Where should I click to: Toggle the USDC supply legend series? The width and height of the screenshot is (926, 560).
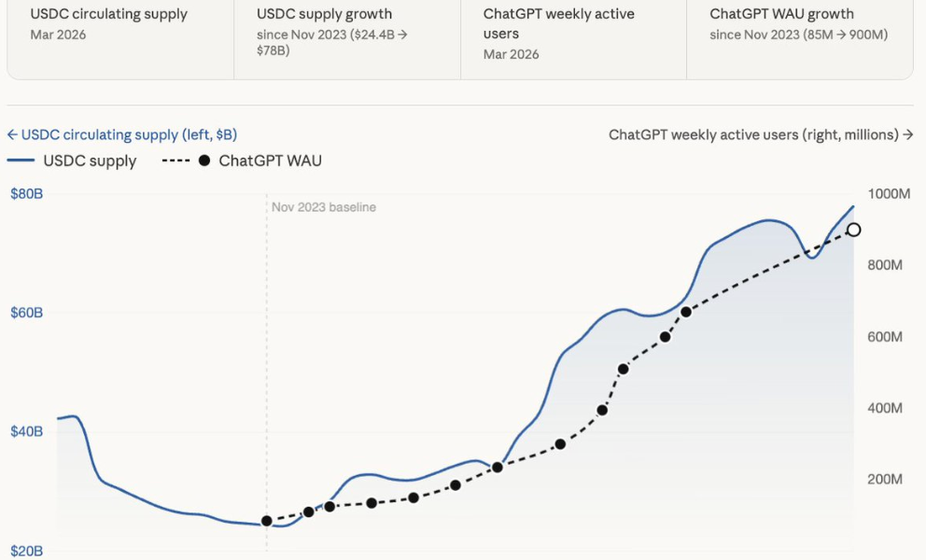click(90, 161)
